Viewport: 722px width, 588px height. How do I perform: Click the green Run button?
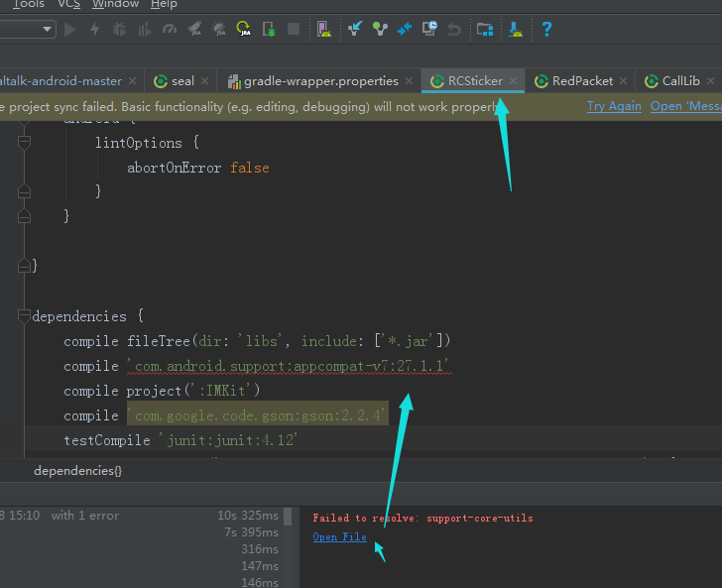(70, 30)
